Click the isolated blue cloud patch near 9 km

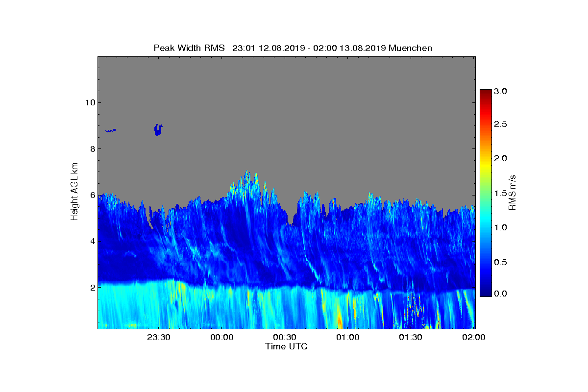point(158,129)
